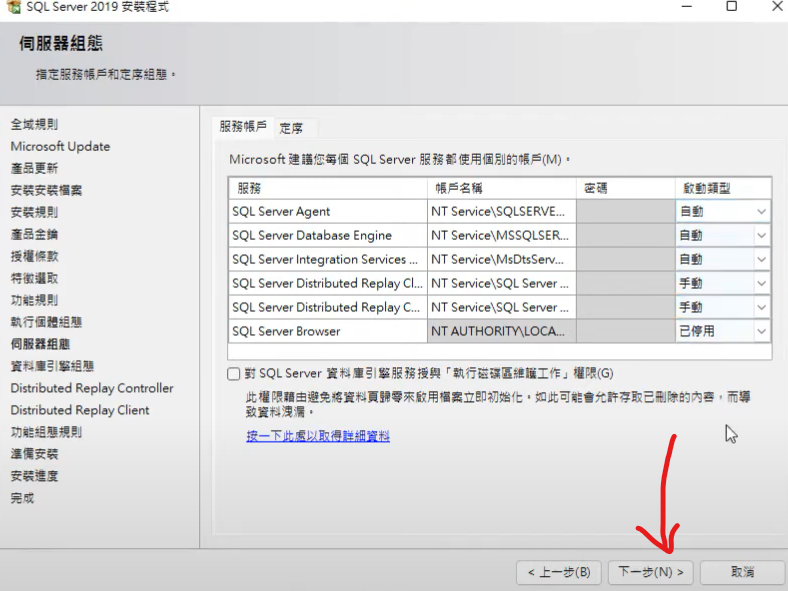Click the NT AUTHORITY\LOCA... account cell
The width and height of the screenshot is (788, 591).
pyautogui.click(x=502, y=331)
